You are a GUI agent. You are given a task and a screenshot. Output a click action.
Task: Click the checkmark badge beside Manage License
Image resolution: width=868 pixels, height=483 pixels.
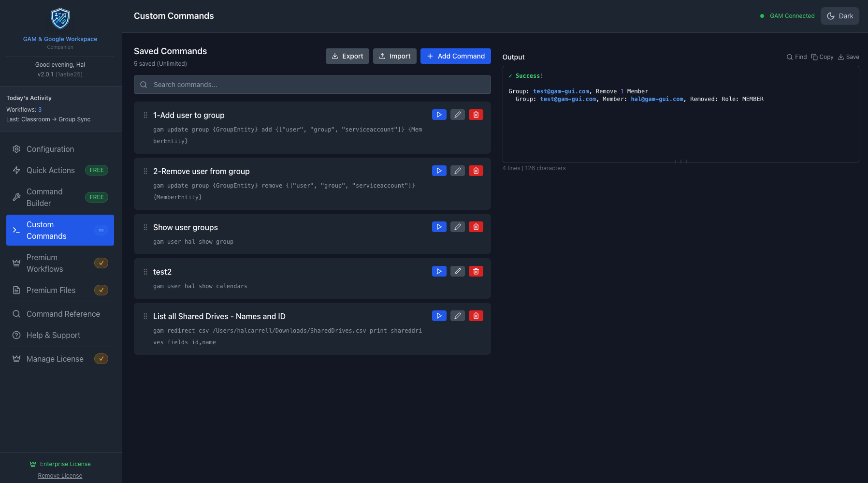101,359
